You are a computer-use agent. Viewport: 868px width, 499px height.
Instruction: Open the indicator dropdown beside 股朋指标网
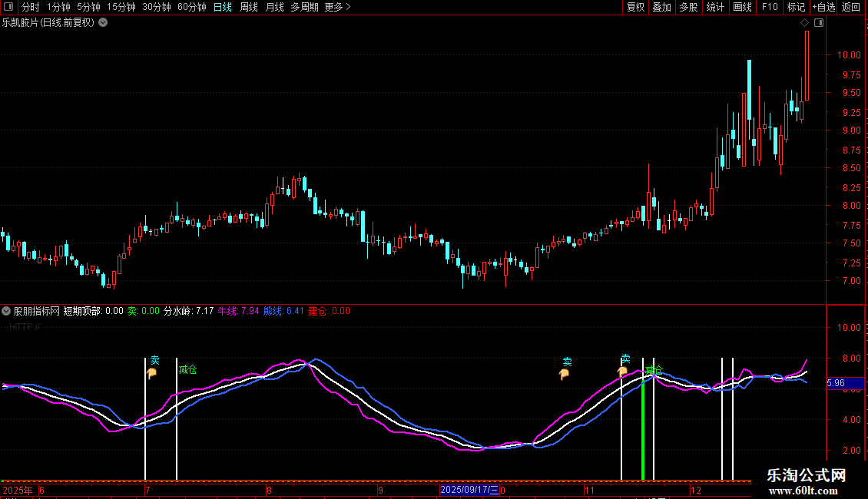click(x=6, y=311)
